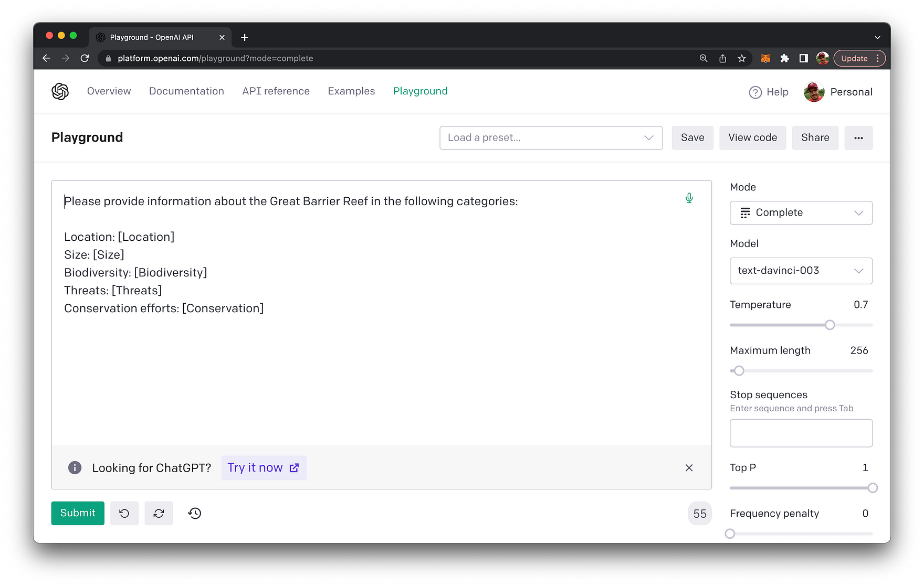Viewport: 924px width, 587px height.
Task: Click the View code button
Action: coord(753,138)
